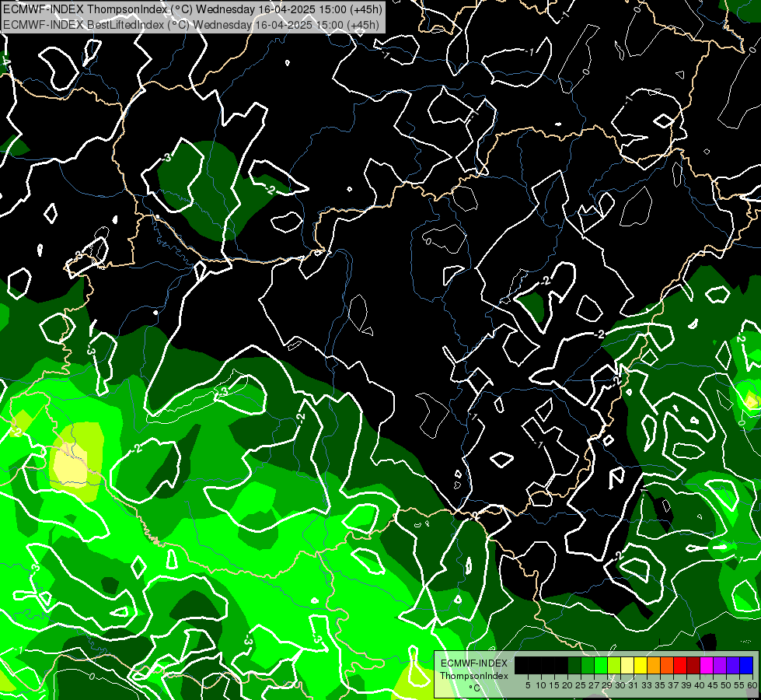This screenshot has height=700, width=761.
Task: Pick the magenta 40–45 legend swatch
Action: pyautogui.click(x=707, y=666)
